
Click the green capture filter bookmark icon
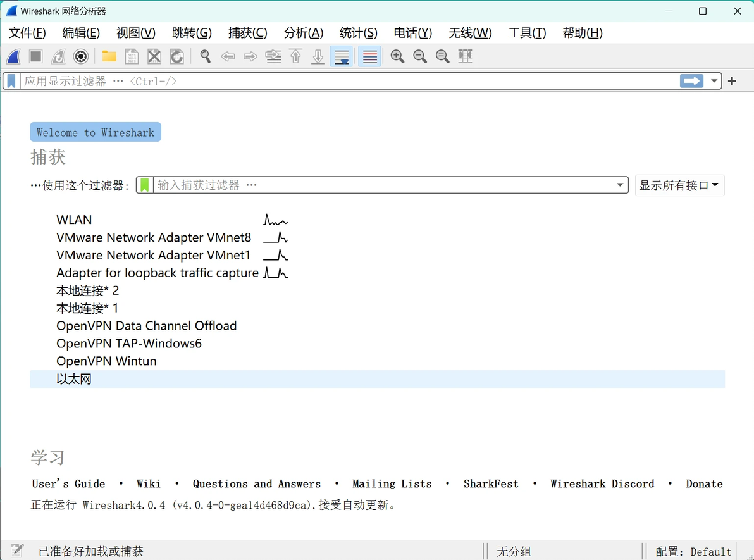[145, 185]
